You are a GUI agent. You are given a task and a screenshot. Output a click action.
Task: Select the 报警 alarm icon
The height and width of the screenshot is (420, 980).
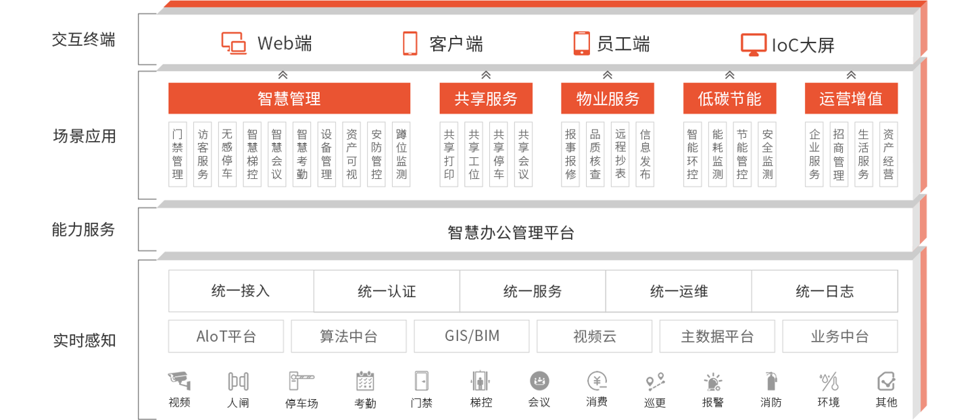(x=713, y=382)
